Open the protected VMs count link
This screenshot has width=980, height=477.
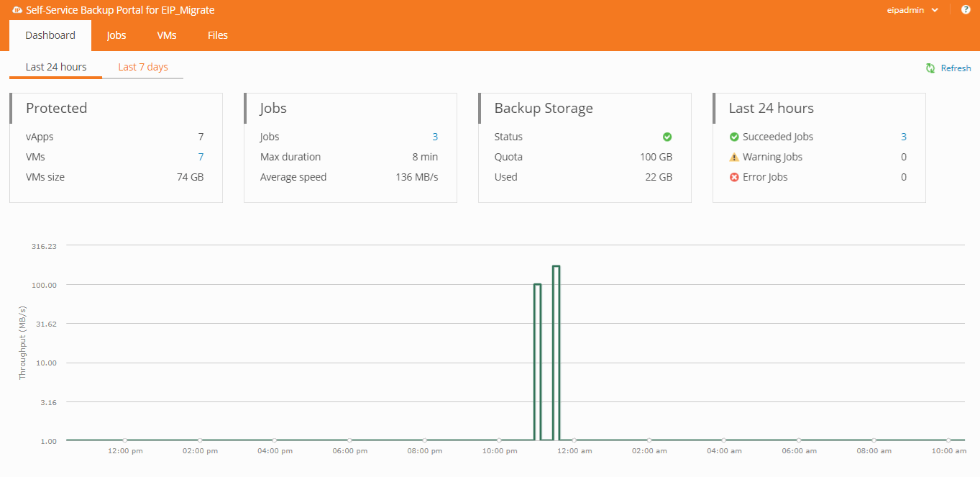tap(201, 157)
